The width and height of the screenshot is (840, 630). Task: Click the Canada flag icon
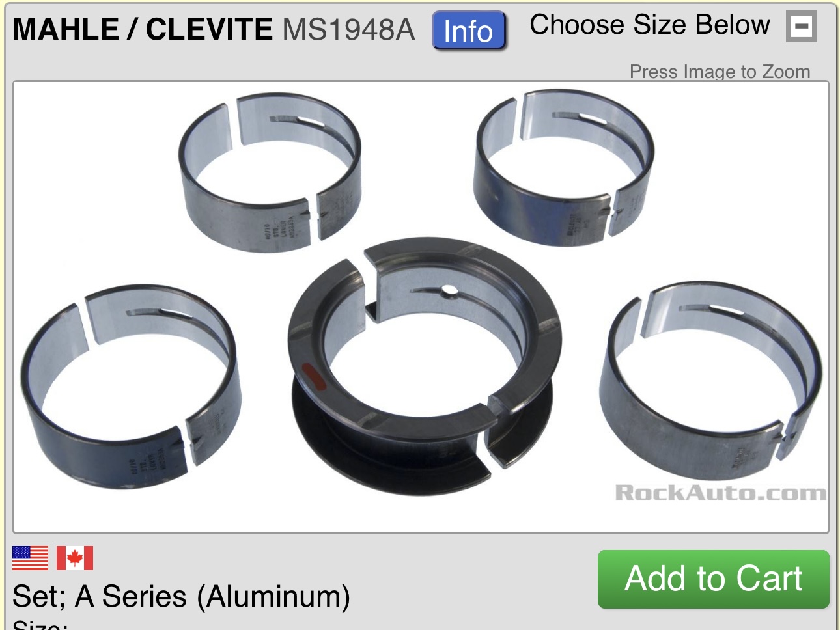(75, 558)
